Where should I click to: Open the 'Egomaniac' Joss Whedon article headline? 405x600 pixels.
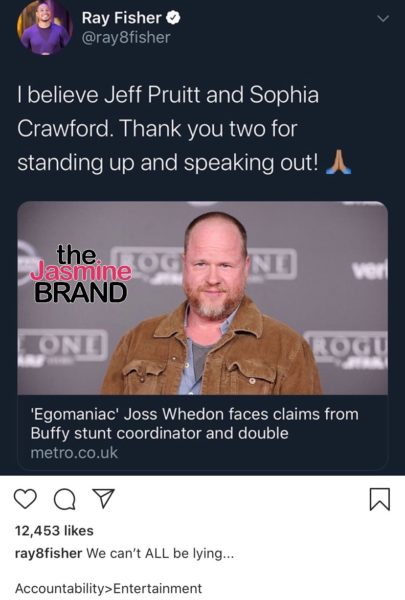click(194, 424)
